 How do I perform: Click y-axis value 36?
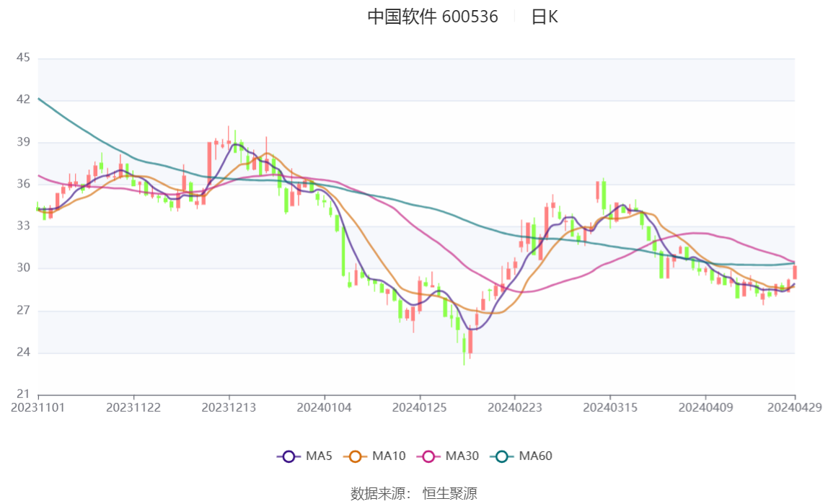click(23, 184)
